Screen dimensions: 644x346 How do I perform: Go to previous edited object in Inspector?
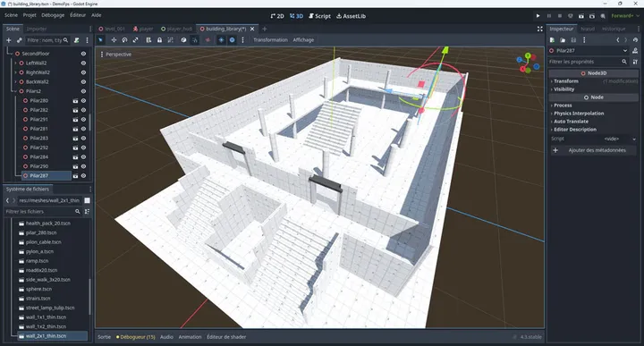(618, 40)
